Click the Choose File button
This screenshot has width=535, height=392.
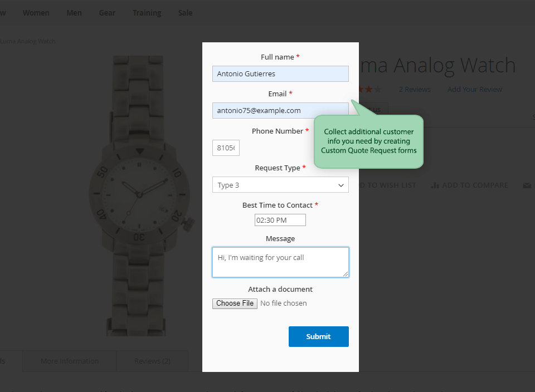(235, 303)
